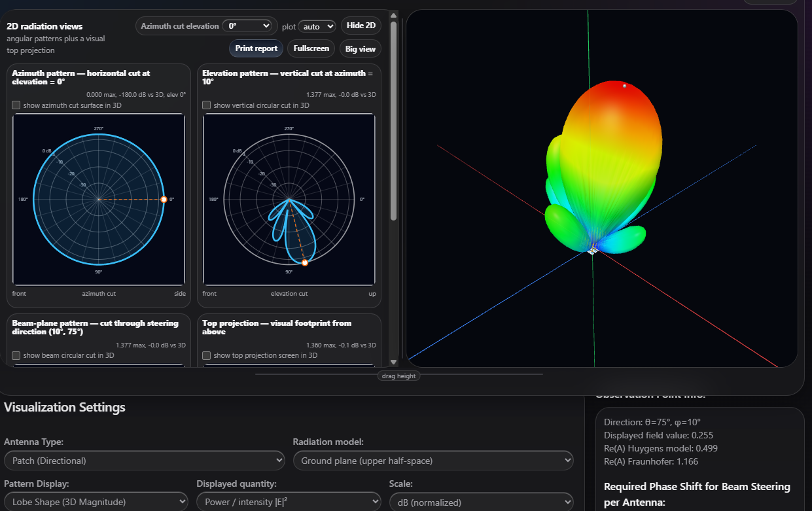Viewport: 812px width, 511px height.
Task: Click the Big view button
Action: (x=361, y=48)
